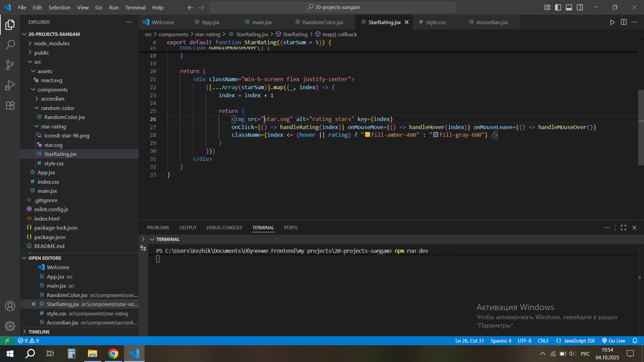Expand the node_modules folder
The width and height of the screenshot is (644, 362).
52,43
